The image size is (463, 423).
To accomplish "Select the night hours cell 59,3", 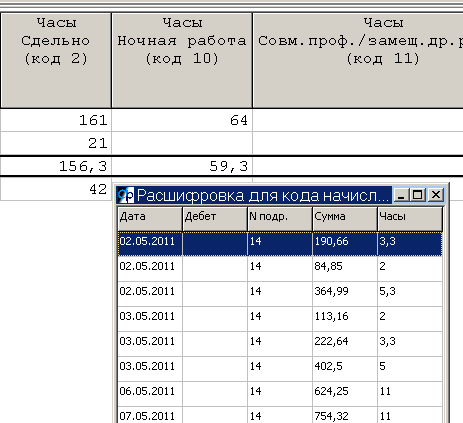I will click(x=182, y=166).
